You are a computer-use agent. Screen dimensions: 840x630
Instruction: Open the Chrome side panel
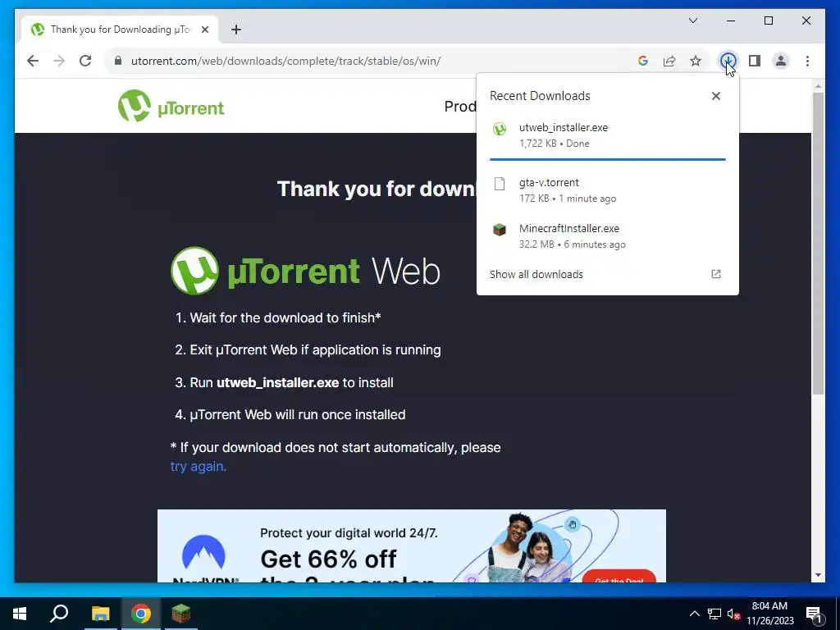pos(755,61)
